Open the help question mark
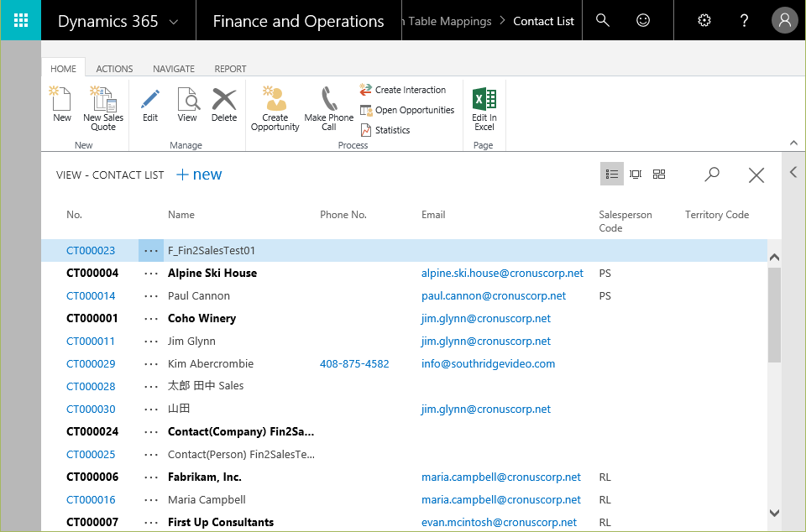 point(744,20)
